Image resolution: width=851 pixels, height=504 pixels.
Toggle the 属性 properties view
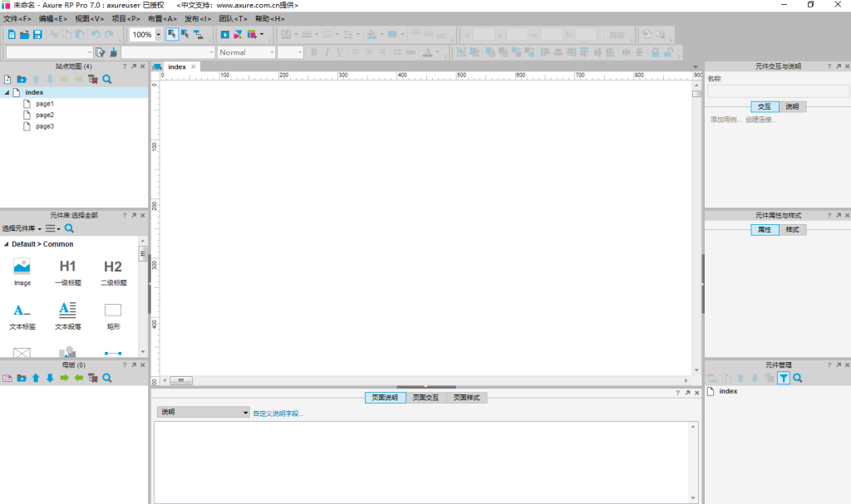(x=765, y=229)
